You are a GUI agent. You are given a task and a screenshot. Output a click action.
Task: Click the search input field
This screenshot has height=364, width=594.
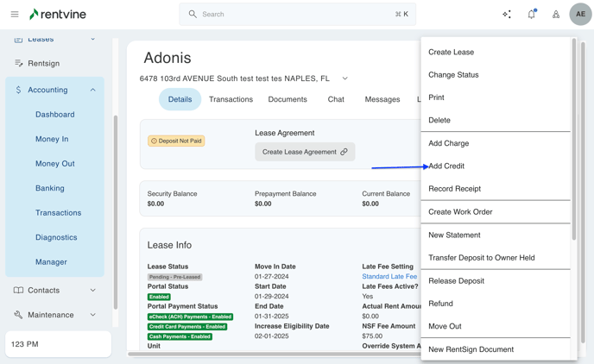294,15
